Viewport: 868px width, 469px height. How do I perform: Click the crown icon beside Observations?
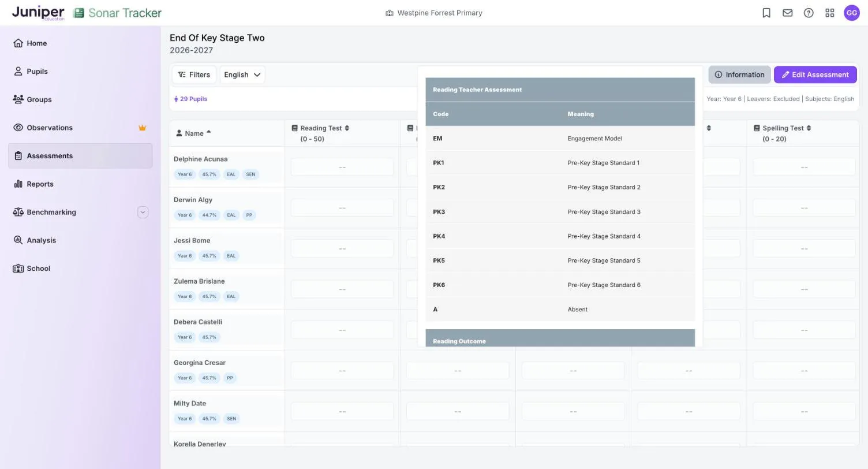143,128
